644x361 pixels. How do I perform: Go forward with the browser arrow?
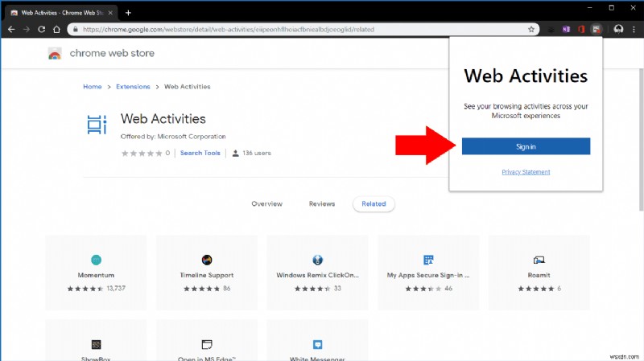coord(27,30)
